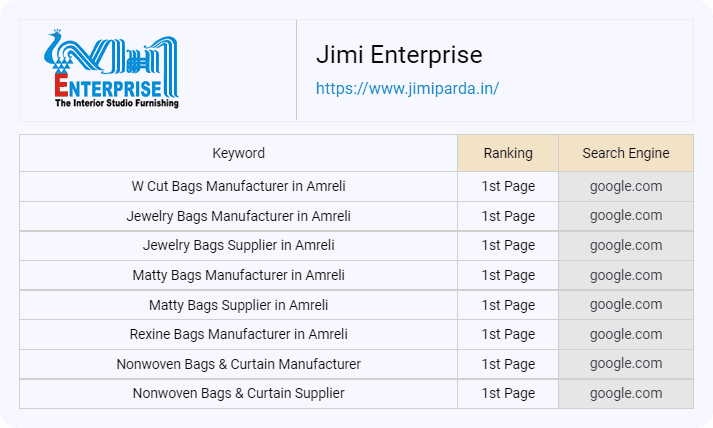Click Jewelry Bags Manufacturer in Amreli keyword
The width and height of the screenshot is (713, 428).
point(238,216)
